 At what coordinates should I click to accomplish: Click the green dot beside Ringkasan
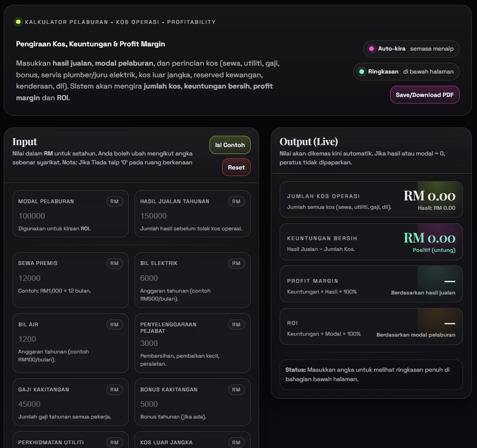[361, 72]
